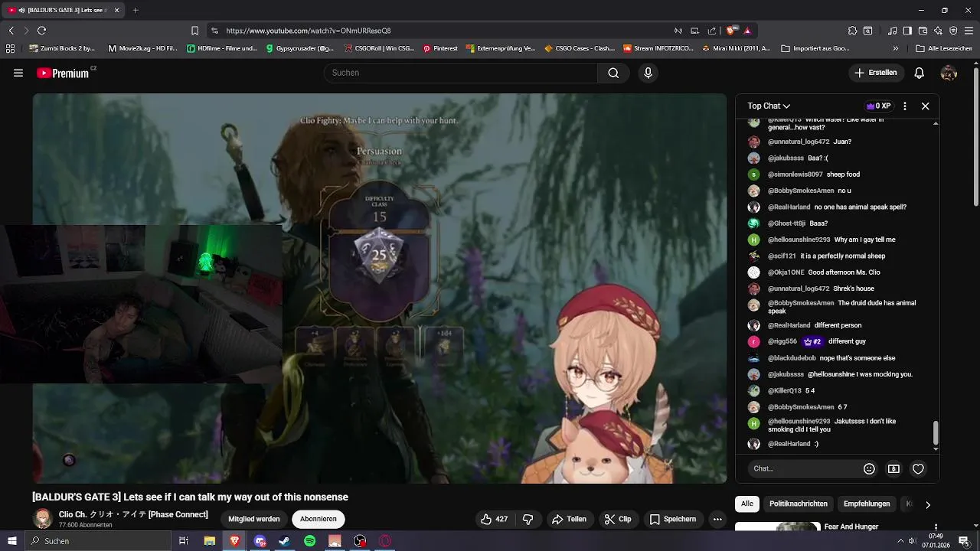Toggle the browser sidebar panel
The height and width of the screenshot is (551, 980).
pyautogui.click(x=907, y=31)
